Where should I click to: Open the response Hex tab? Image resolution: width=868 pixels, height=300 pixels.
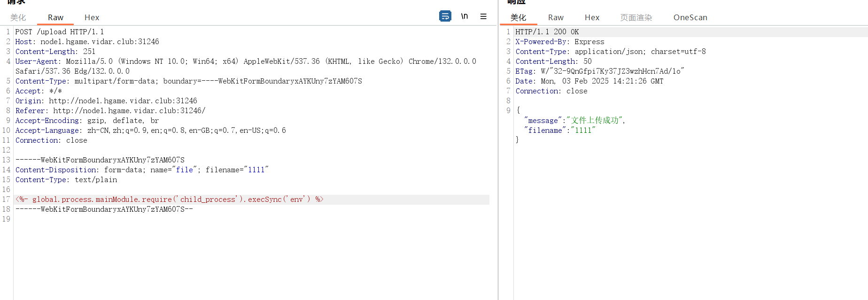click(x=592, y=17)
